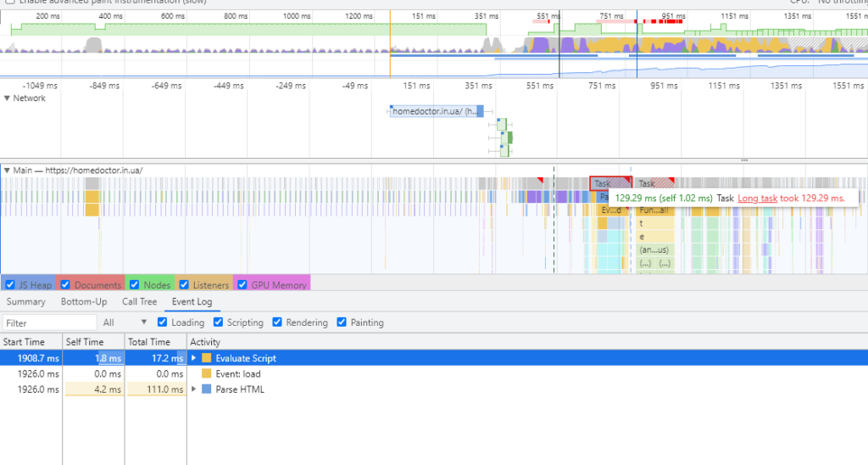
Task: Enable advanced paint instrumentation checkbox
Action: 10,2
